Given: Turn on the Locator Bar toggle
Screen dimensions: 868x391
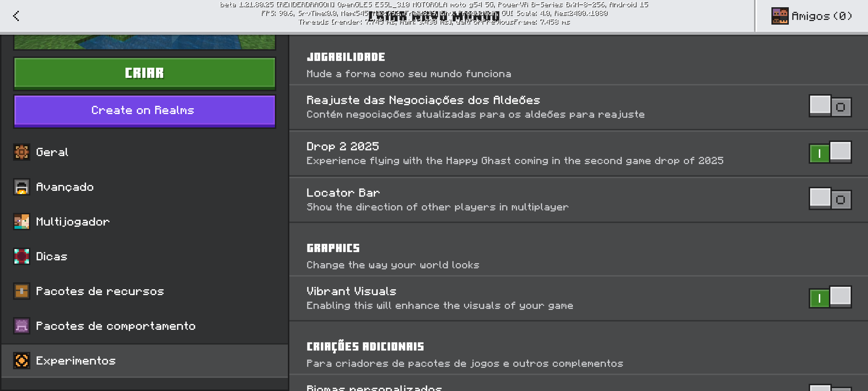Looking at the screenshot, I should (x=830, y=199).
